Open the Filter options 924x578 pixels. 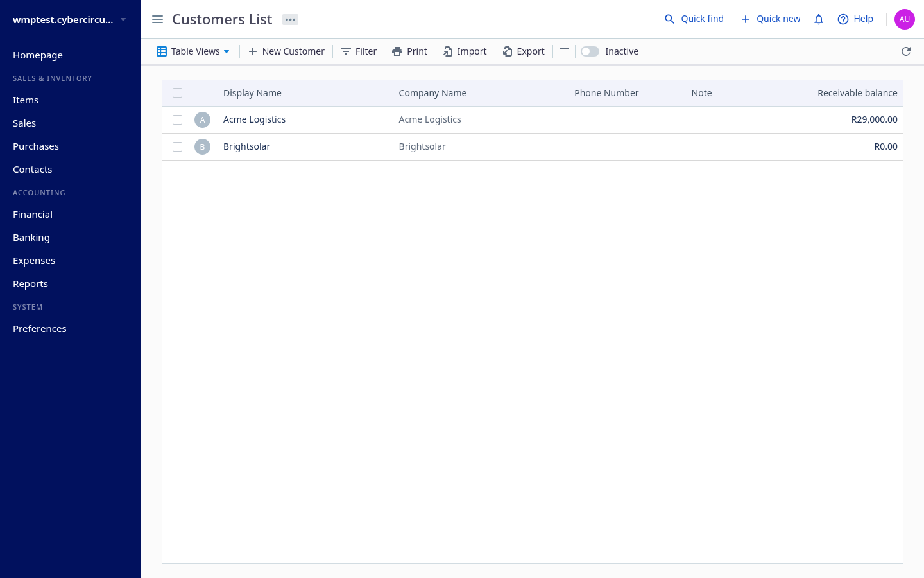pyautogui.click(x=359, y=51)
